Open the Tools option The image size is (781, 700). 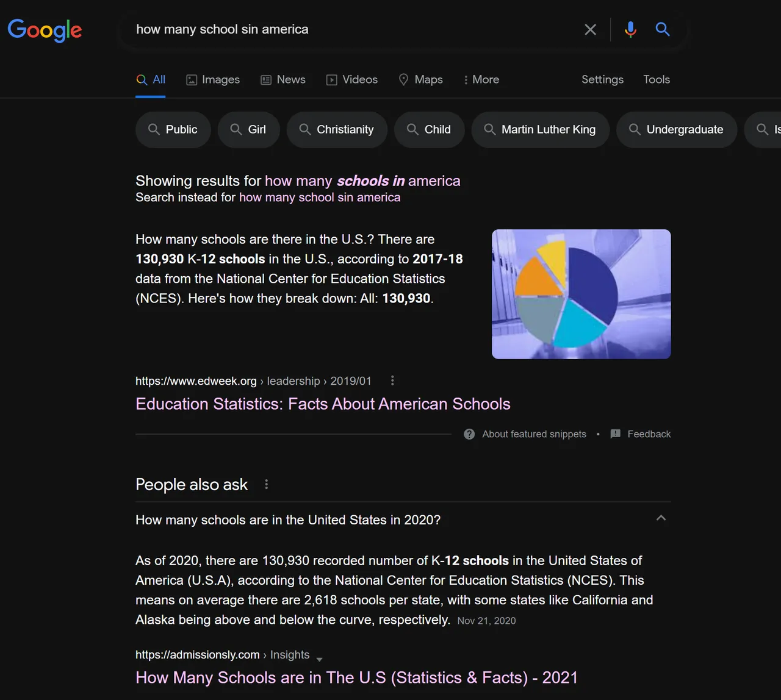(657, 79)
